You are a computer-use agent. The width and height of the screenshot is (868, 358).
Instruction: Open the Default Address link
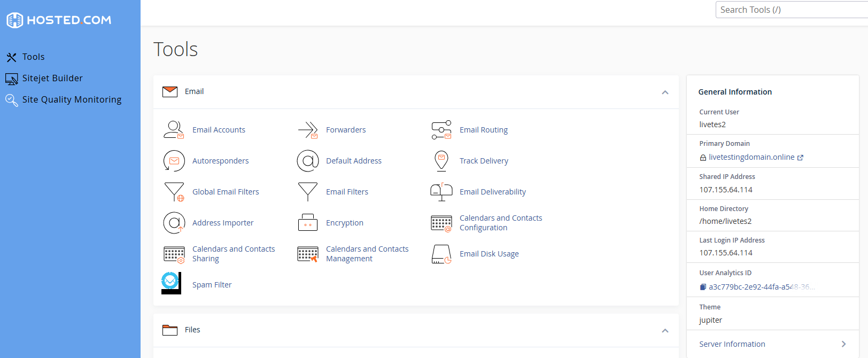[354, 161]
